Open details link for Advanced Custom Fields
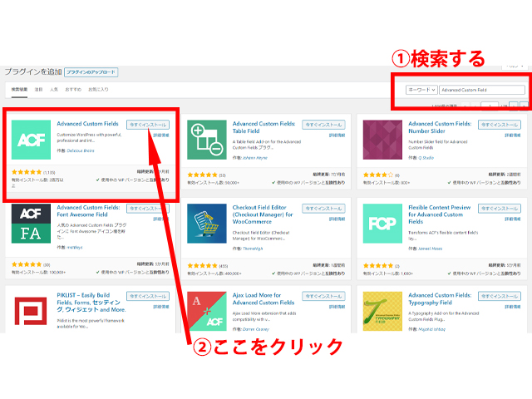Screen dimensions: 532x399 click(x=161, y=135)
